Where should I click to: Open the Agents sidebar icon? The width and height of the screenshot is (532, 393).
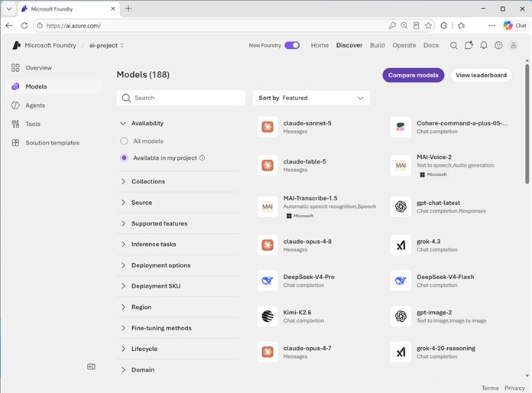(x=15, y=106)
